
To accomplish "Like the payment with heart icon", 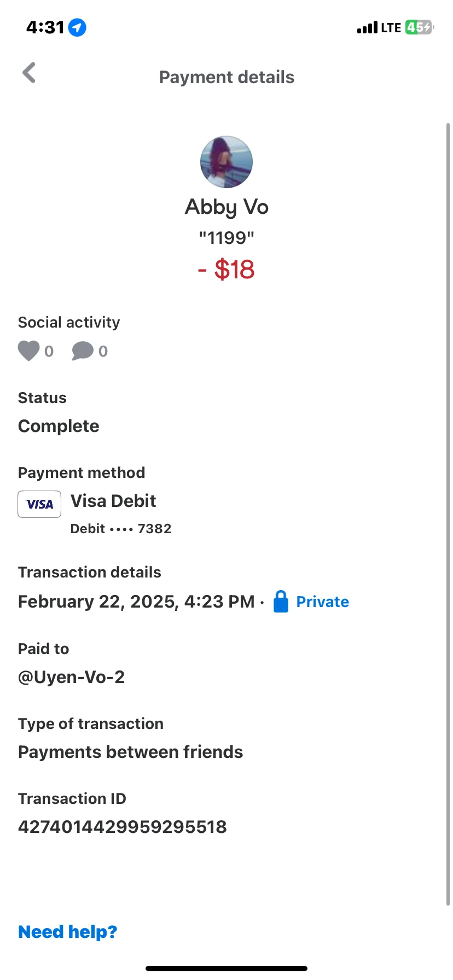I will [x=28, y=351].
